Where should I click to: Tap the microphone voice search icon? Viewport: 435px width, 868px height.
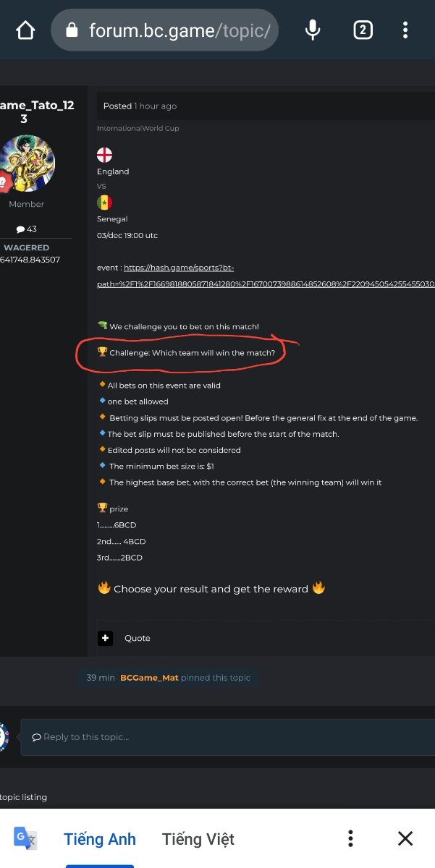pyautogui.click(x=313, y=30)
